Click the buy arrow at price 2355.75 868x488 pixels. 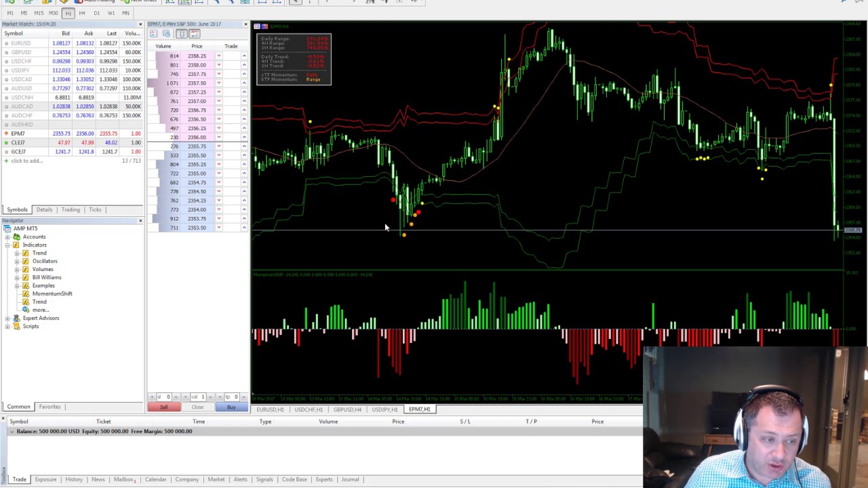click(x=244, y=146)
